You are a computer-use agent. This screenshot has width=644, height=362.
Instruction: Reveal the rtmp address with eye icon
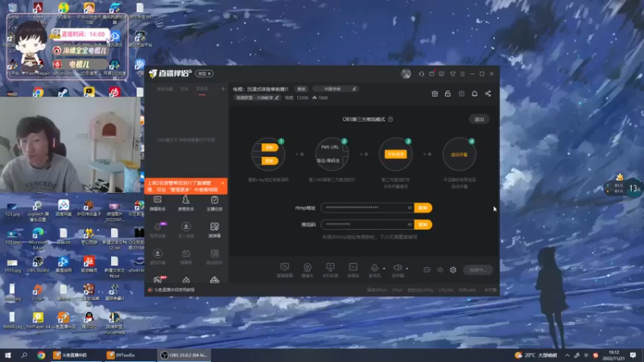coord(409,208)
